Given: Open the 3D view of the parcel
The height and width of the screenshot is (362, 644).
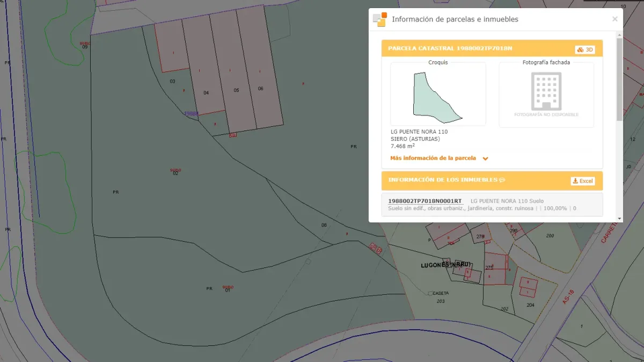Looking at the screenshot, I should 585,49.
